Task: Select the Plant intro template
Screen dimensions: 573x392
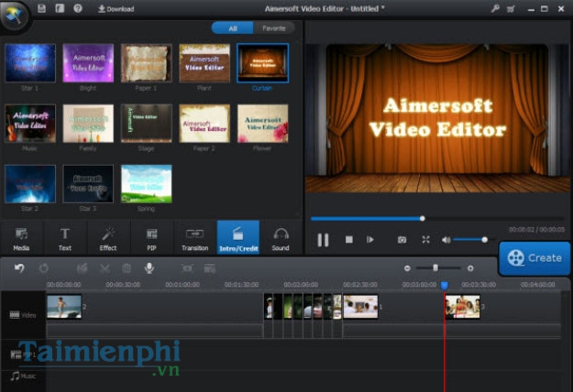Action: [x=204, y=63]
